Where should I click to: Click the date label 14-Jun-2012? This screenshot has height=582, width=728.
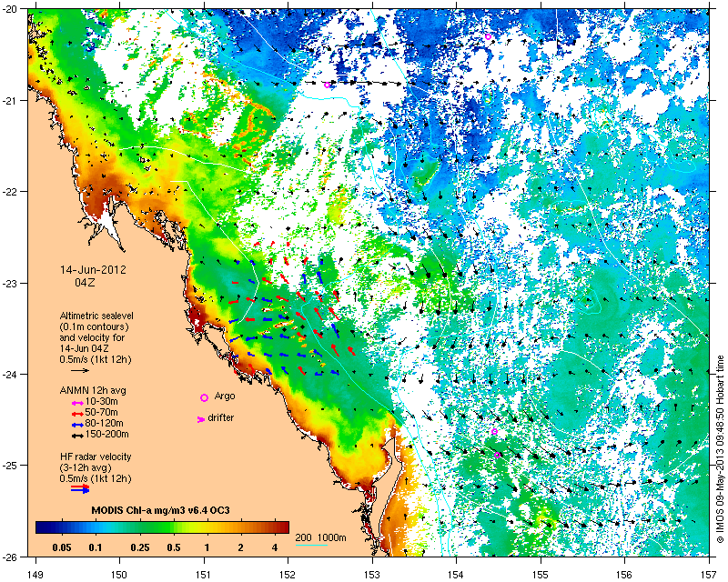pos(93,270)
